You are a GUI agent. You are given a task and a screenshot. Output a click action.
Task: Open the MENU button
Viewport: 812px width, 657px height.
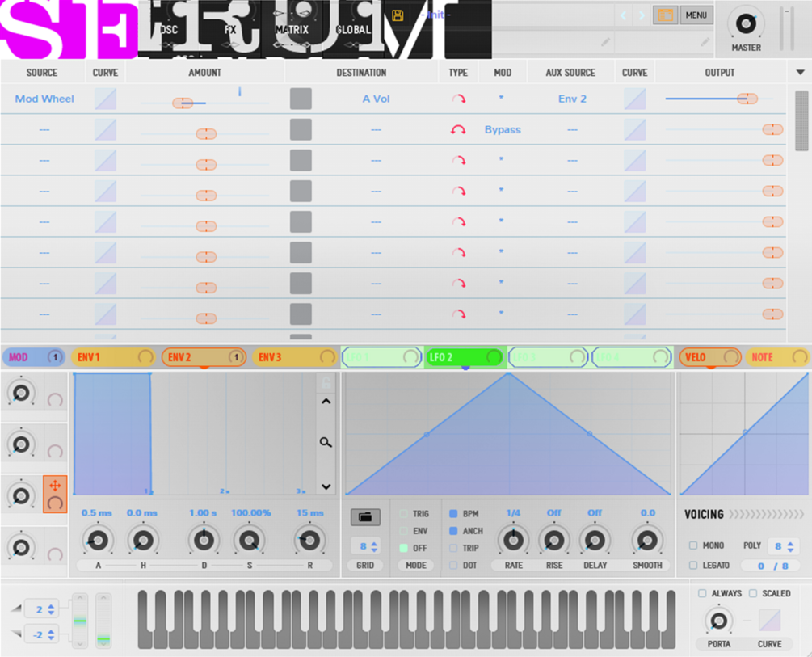(x=696, y=15)
